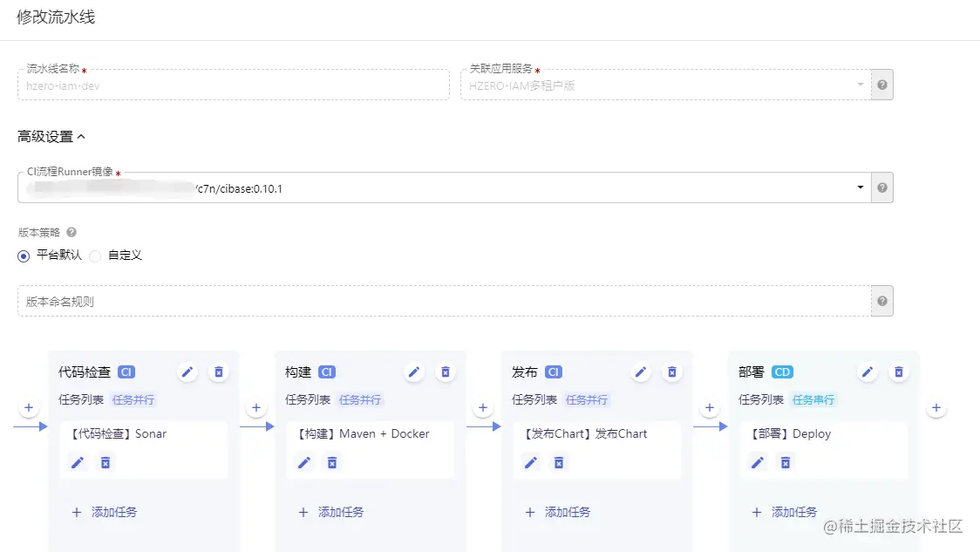Select the 【代码检查】Sonar task text
This screenshot has width=980, height=552.
[117, 434]
